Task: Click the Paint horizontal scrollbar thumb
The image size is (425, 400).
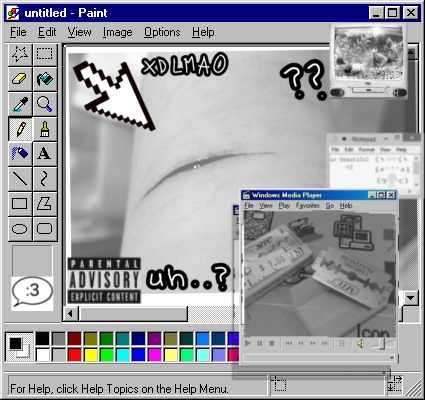Action: pyautogui.click(x=133, y=314)
